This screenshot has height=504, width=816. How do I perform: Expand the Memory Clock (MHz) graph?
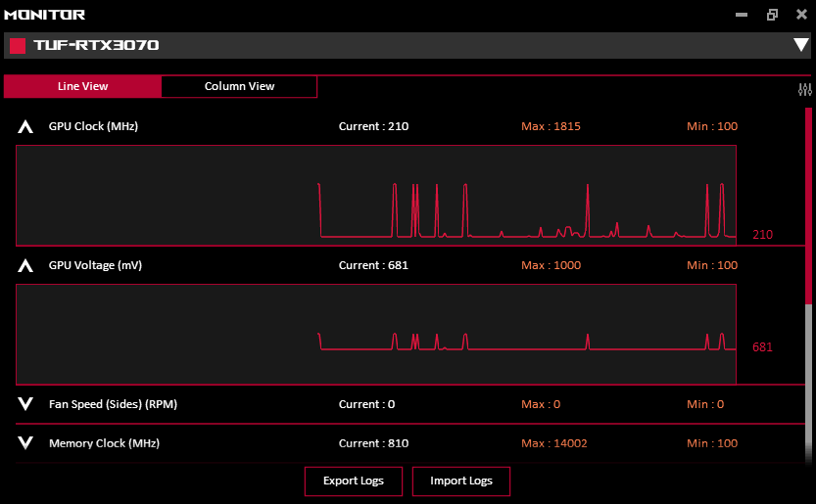pyautogui.click(x=25, y=443)
